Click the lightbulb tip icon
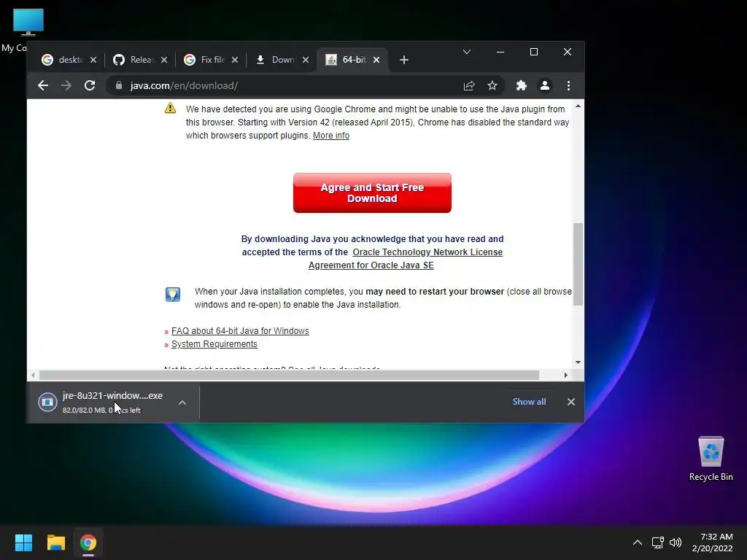The height and width of the screenshot is (560, 747). [172, 295]
